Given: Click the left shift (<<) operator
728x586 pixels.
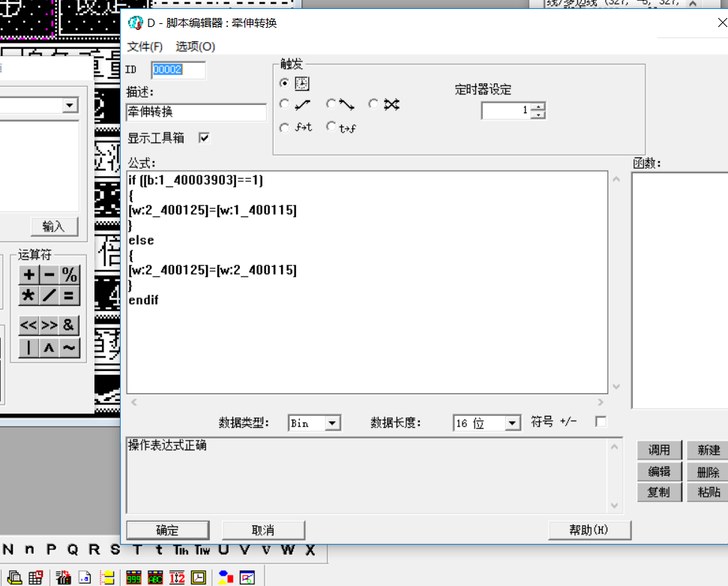Looking at the screenshot, I should (x=28, y=325).
